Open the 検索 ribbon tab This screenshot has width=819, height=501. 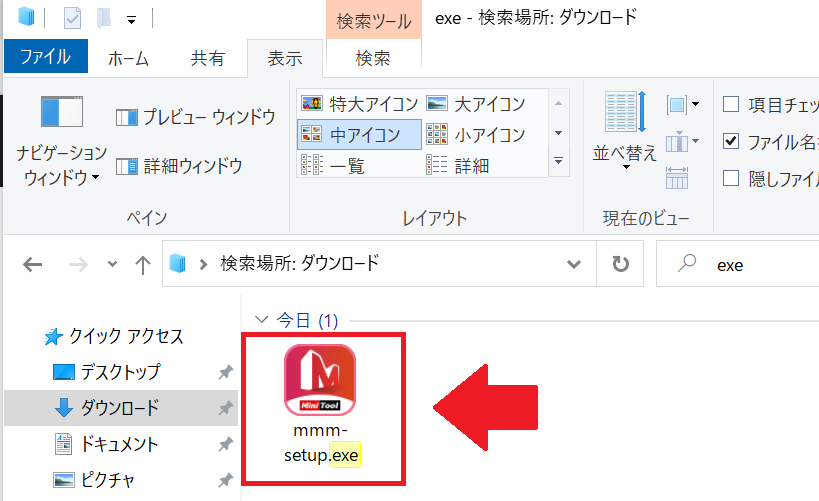373,58
